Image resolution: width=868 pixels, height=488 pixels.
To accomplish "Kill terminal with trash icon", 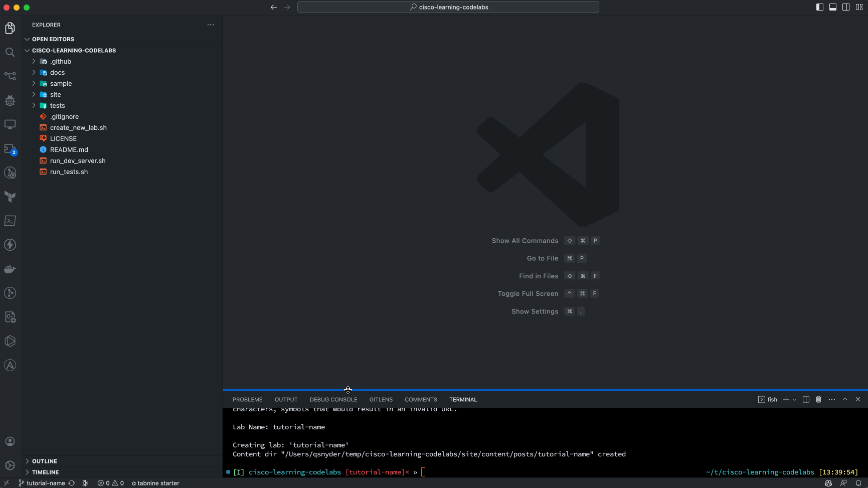I will coord(818,399).
